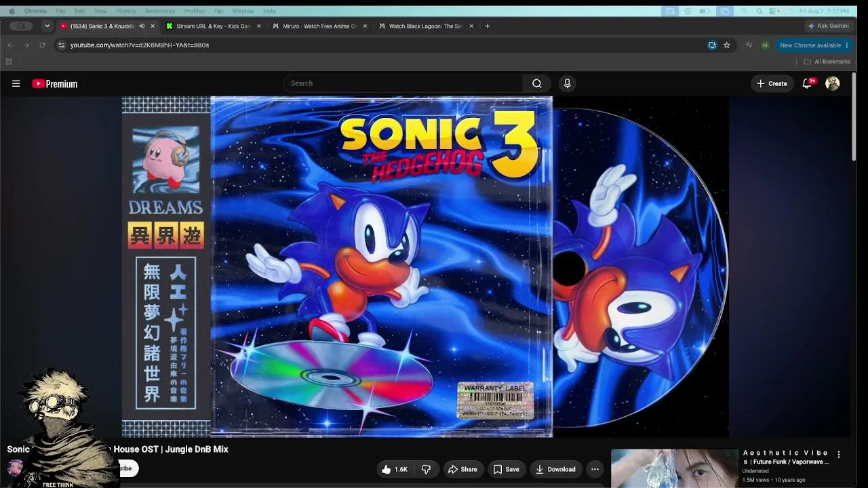Open the All Bookmarks folder
This screenshot has height=488, width=868.
point(827,62)
